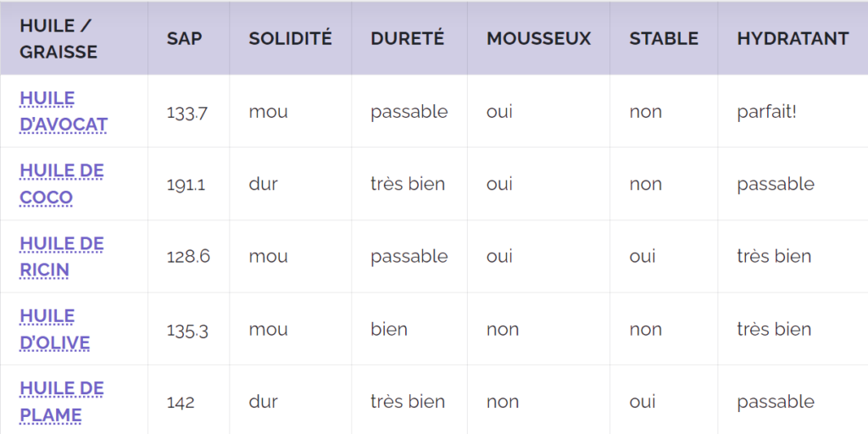Follow the Huile de plame link
Viewport: 868px width, 434px height.
point(61,401)
